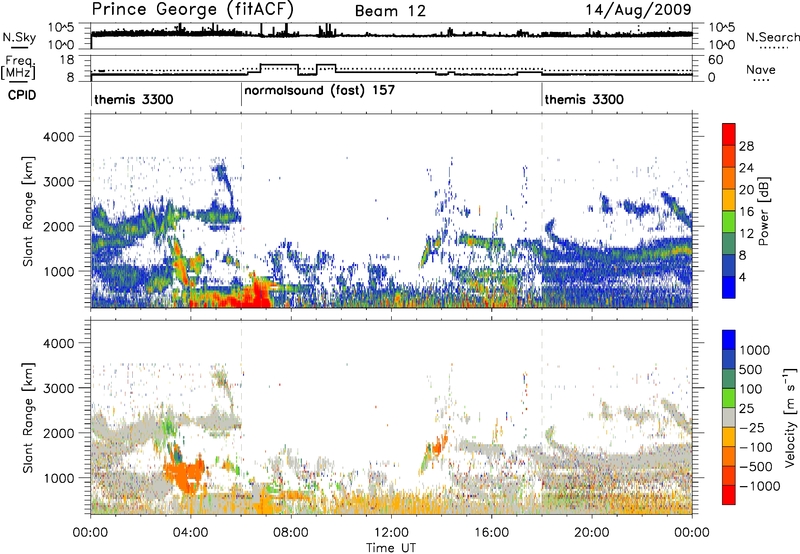800x554 pixels.
Task: Click the 'CPID' row label
Action: pos(22,95)
